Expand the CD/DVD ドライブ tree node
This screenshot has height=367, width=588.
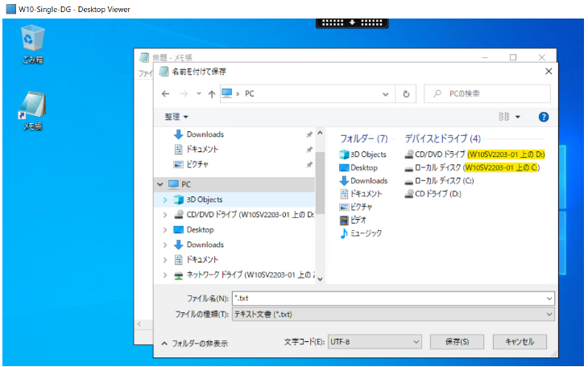tap(165, 215)
